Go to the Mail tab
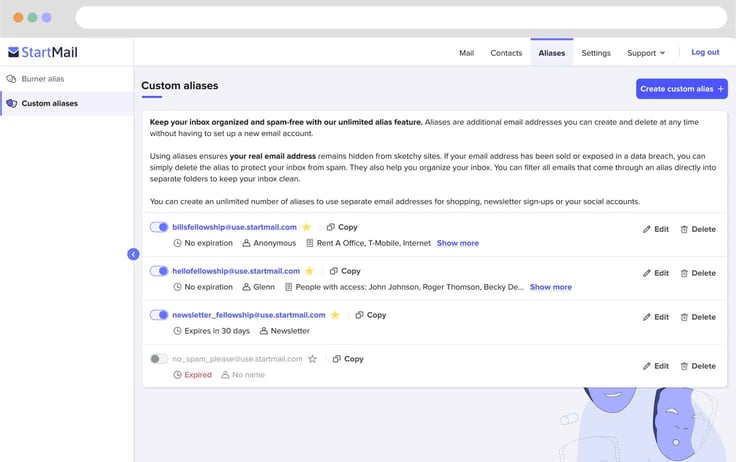Viewport: 736px width, 462px height. pyautogui.click(x=466, y=53)
